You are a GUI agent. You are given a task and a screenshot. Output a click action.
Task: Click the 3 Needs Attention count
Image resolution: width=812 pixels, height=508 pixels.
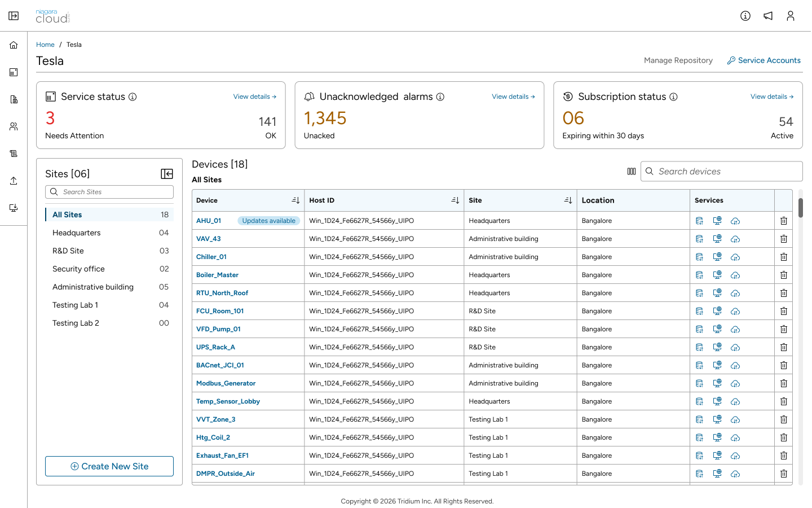(x=50, y=118)
